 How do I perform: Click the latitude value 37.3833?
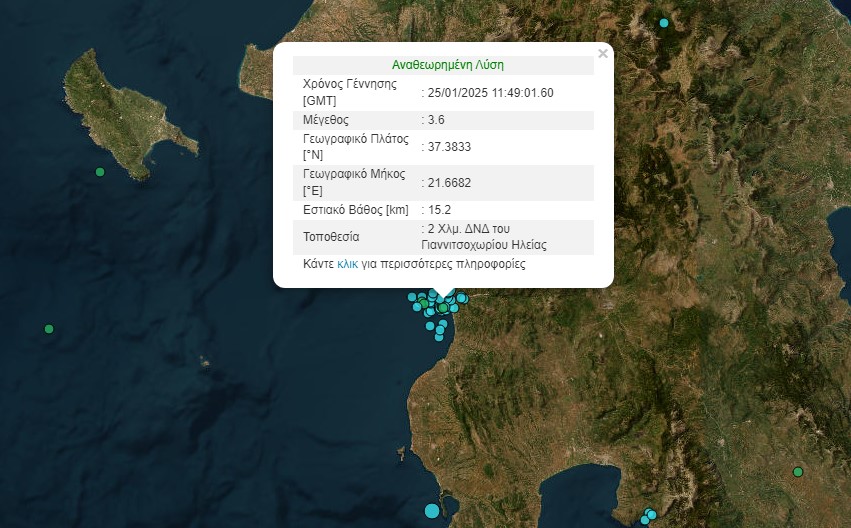tap(449, 147)
